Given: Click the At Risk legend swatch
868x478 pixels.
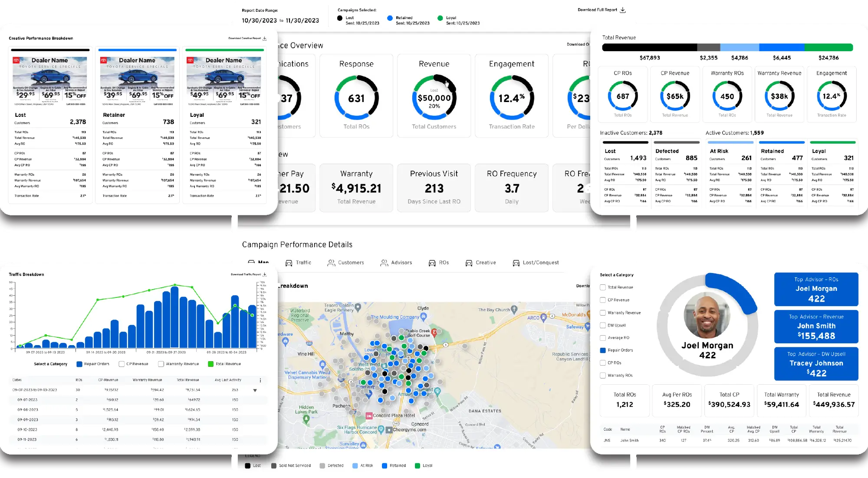Looking at the screenshot, I should coord(355,466).
